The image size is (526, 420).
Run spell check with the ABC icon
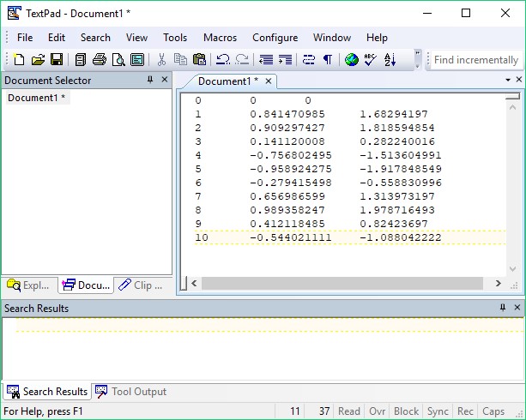pyautogui.click(x=371, y=60)
